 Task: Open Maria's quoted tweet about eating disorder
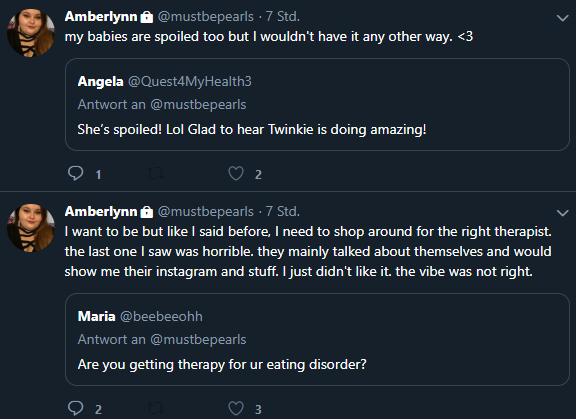317,339
